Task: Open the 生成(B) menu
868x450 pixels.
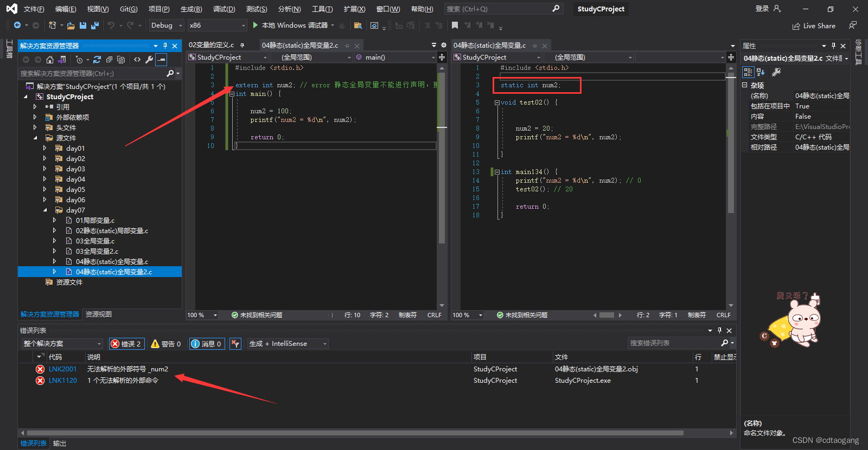Action: tap(191, 9)
